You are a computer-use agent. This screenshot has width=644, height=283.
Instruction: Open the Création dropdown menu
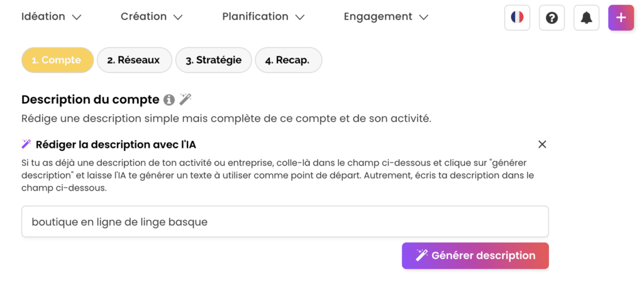pos(152,17)
